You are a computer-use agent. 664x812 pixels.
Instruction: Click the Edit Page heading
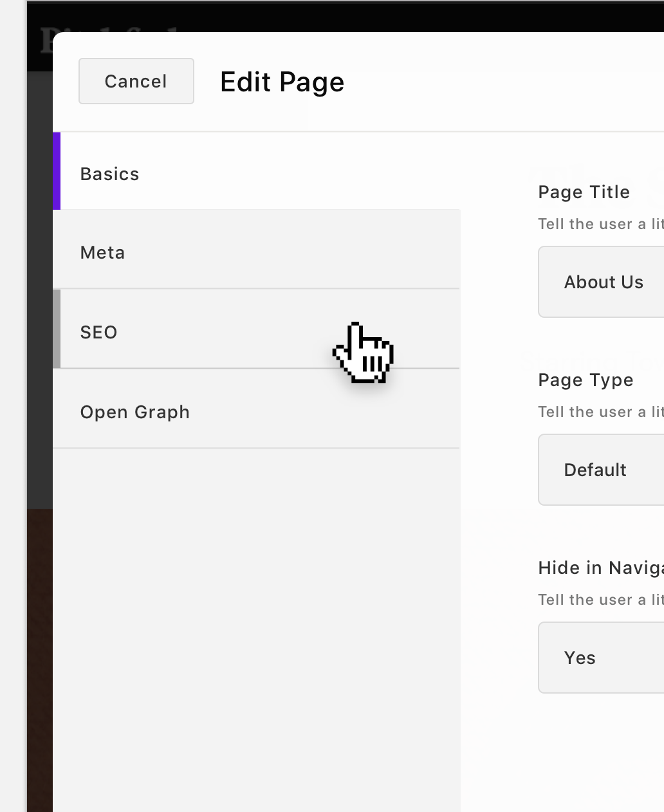click(282, 82)
